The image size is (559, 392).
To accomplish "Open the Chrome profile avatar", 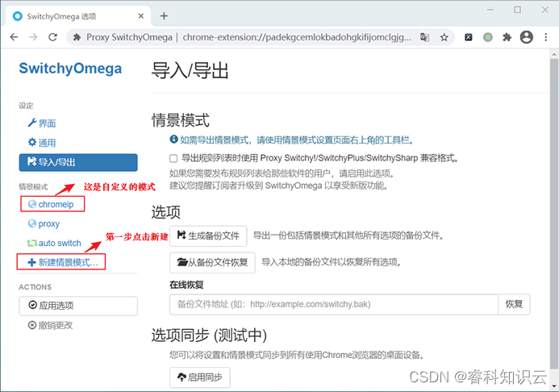I will (x=527, y=37).
